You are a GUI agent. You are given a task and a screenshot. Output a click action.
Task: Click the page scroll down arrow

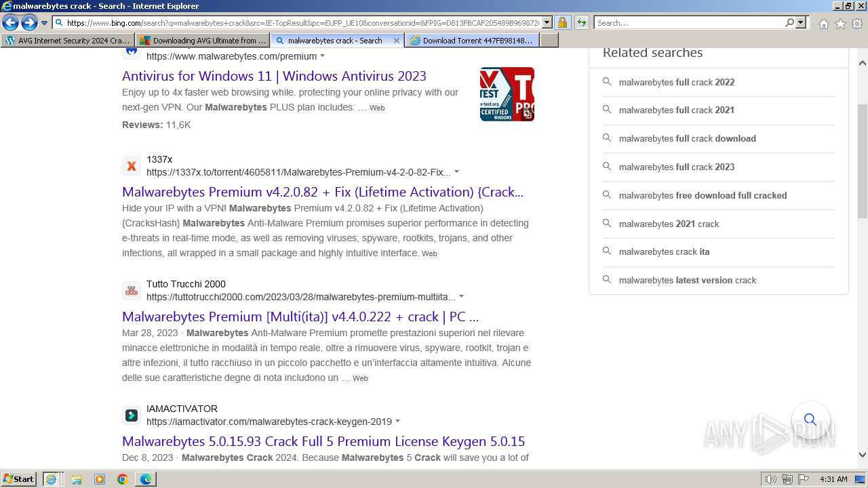point(863,455)
